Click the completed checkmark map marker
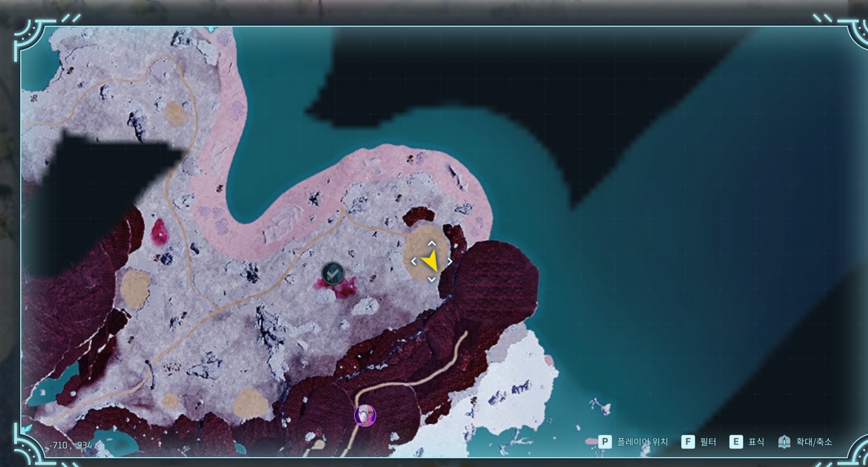This screenshot has height=467, width=868. coord(332,273)
